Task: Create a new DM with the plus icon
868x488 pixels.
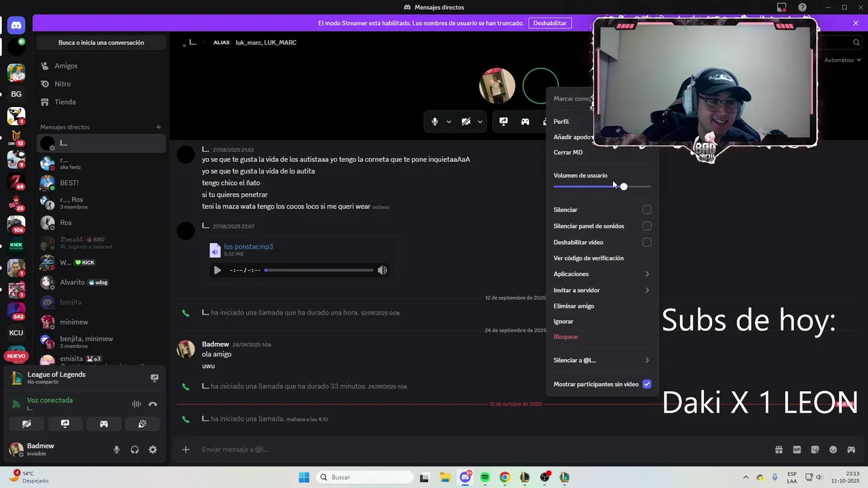Action: (x=159, y=127)
